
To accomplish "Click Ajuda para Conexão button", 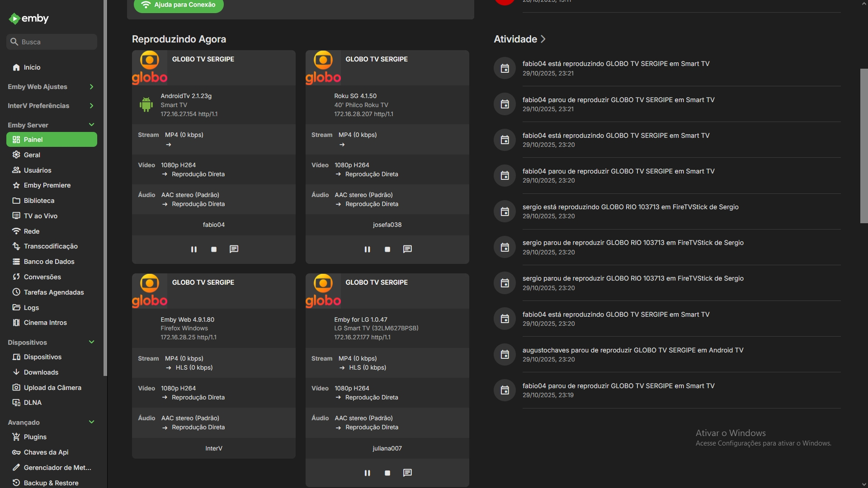I will coord(179,5).
